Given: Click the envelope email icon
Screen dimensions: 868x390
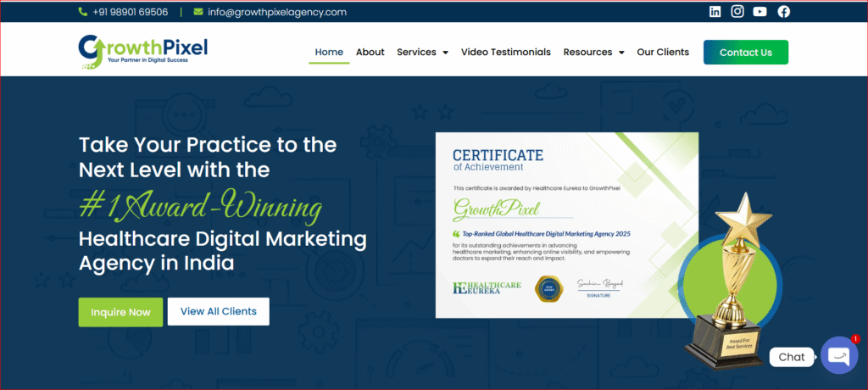Looking at the screenshot, I should point(198,12).
